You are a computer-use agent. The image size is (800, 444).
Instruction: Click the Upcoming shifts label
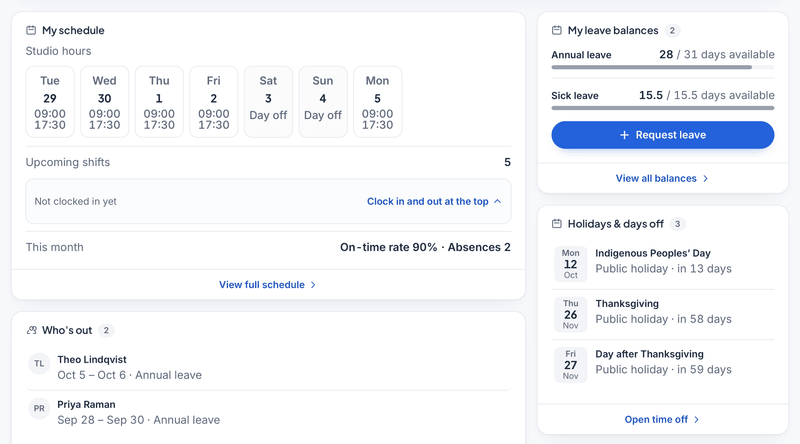click(x=68, y=162)
